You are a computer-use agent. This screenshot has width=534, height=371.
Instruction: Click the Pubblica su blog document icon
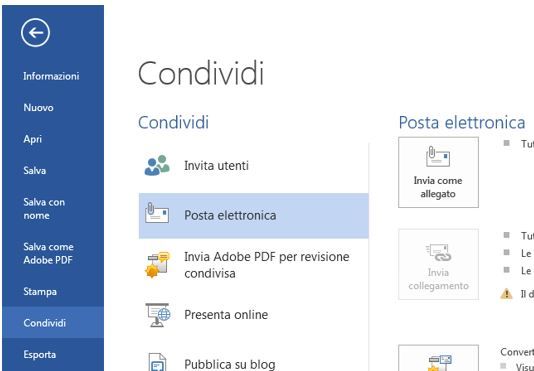158,362
